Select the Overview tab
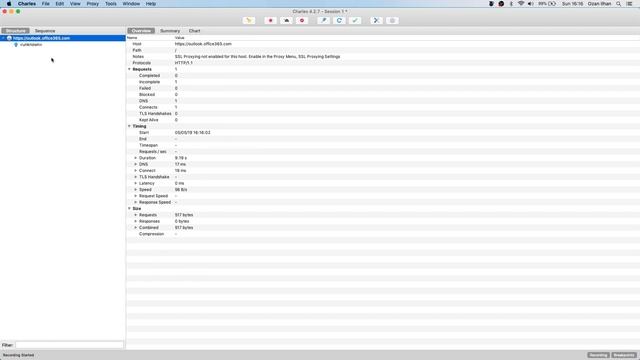 coord(141,31)
